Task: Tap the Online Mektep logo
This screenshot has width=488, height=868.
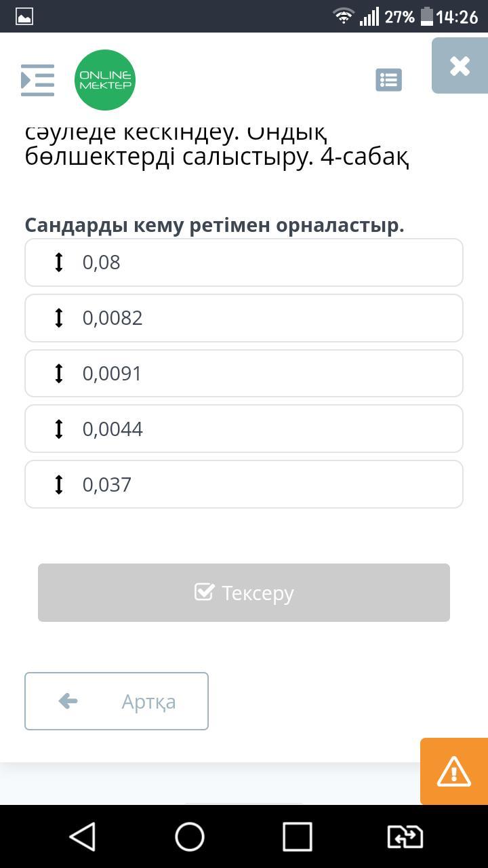Action: pos(105,80)
